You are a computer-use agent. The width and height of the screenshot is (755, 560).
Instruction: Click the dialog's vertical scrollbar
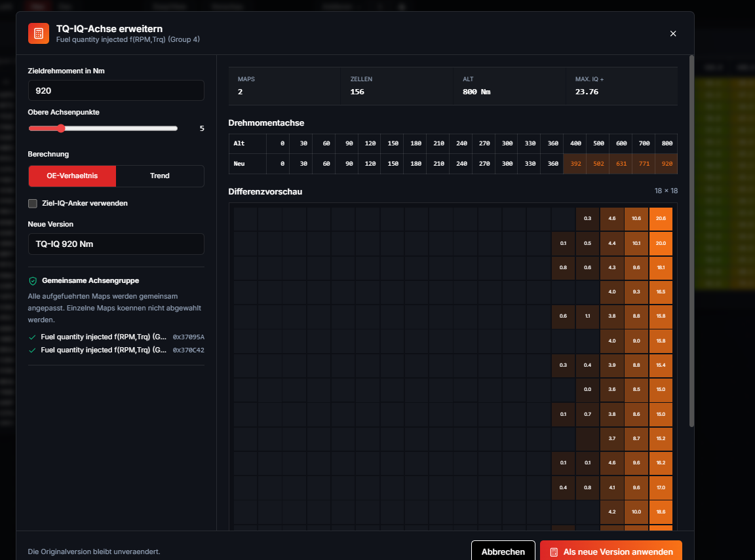coord(692,240)
